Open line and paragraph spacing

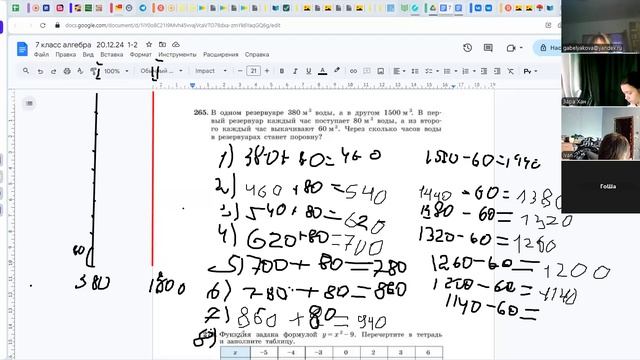415,71
